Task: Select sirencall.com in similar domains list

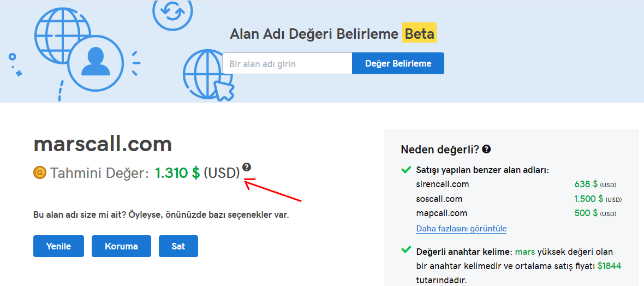Action: coord(442,184)
